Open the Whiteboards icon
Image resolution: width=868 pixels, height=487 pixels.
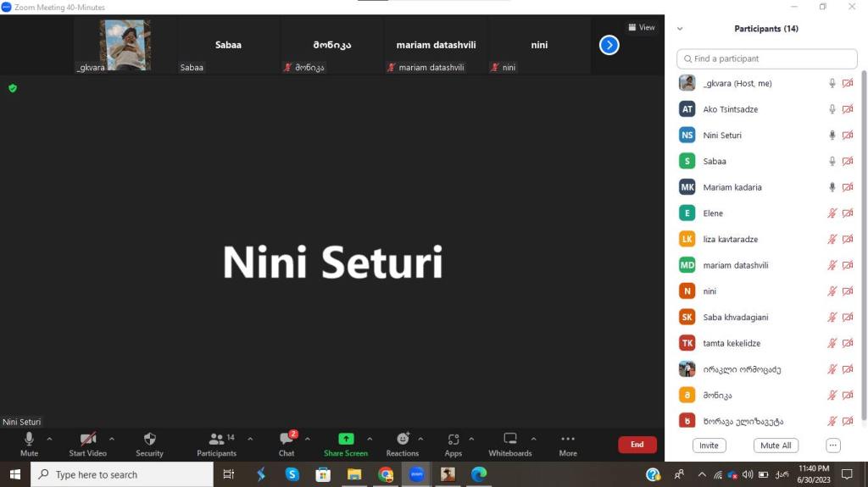(510, 439)
